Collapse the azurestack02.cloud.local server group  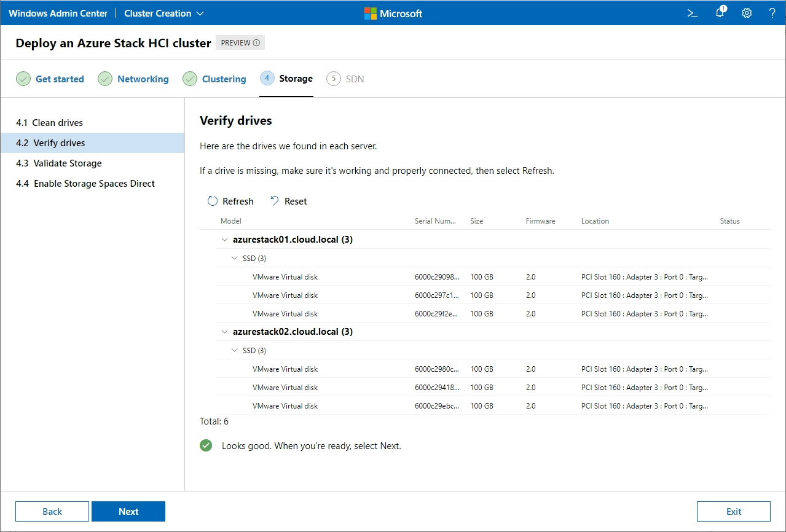224,332
